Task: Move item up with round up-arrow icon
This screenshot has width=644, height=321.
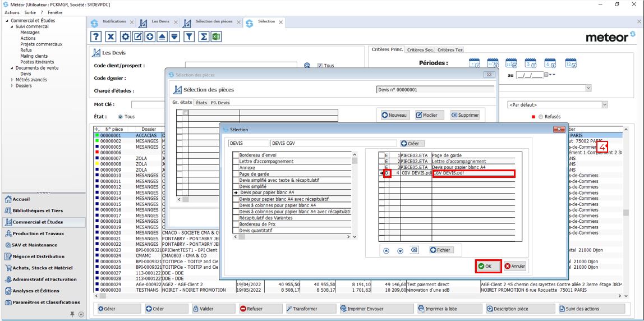Action: pyautogui.click(x=386, y=251)
